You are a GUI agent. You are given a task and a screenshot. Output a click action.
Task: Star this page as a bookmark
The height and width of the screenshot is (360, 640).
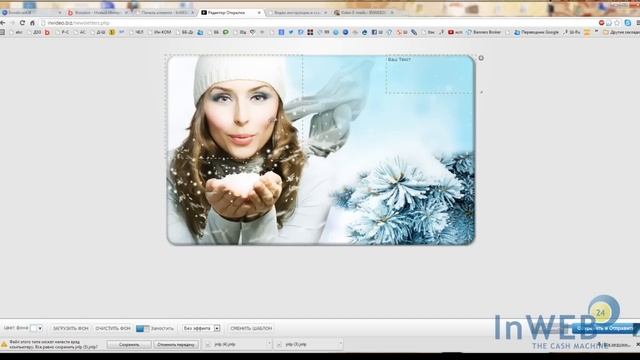point(617,23)
